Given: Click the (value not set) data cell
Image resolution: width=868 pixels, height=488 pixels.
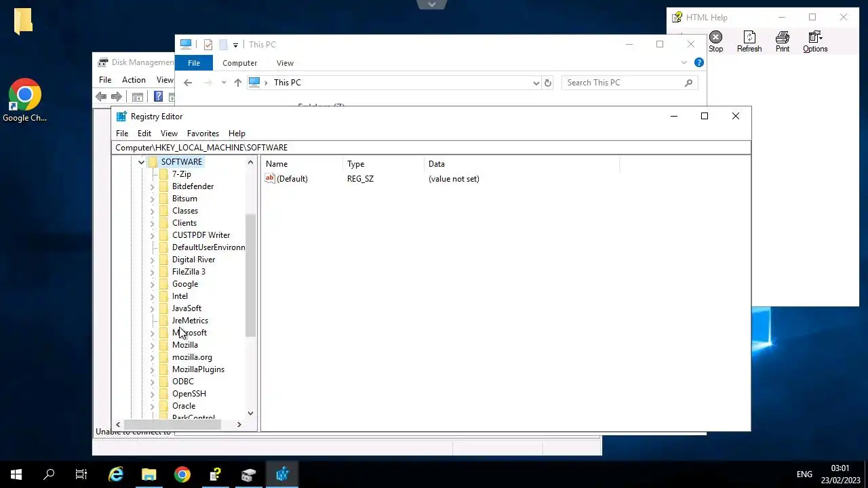Looking at the screenshot, I should click(x=454, y=179).
